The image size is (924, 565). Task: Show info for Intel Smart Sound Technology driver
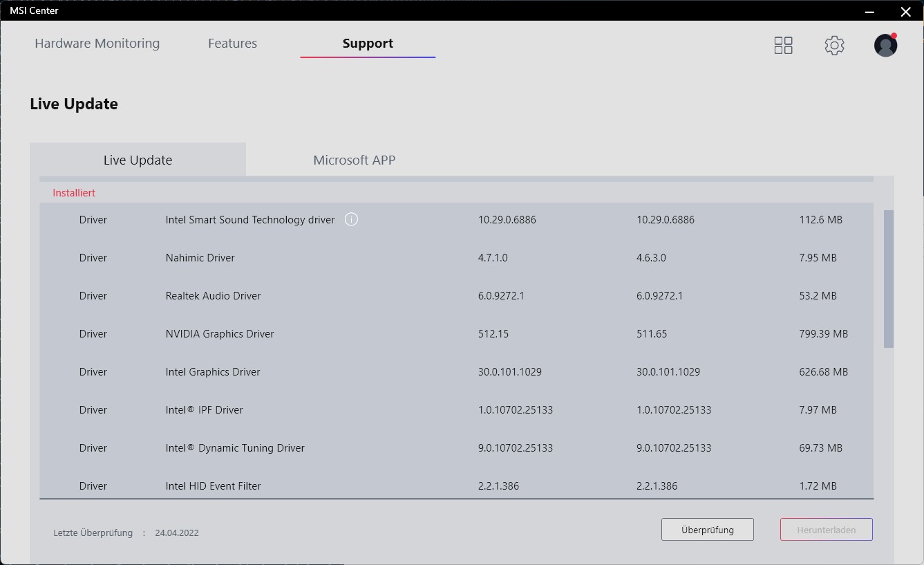351,220
